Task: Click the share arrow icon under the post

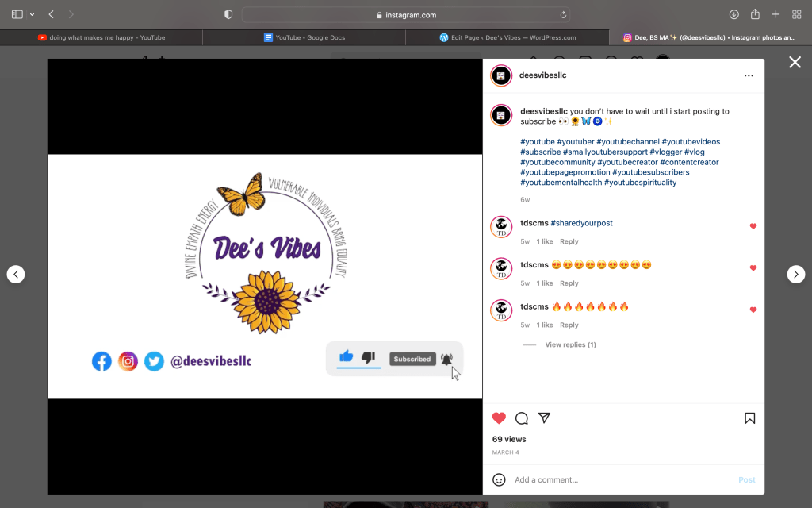Action: pos(544,418)
